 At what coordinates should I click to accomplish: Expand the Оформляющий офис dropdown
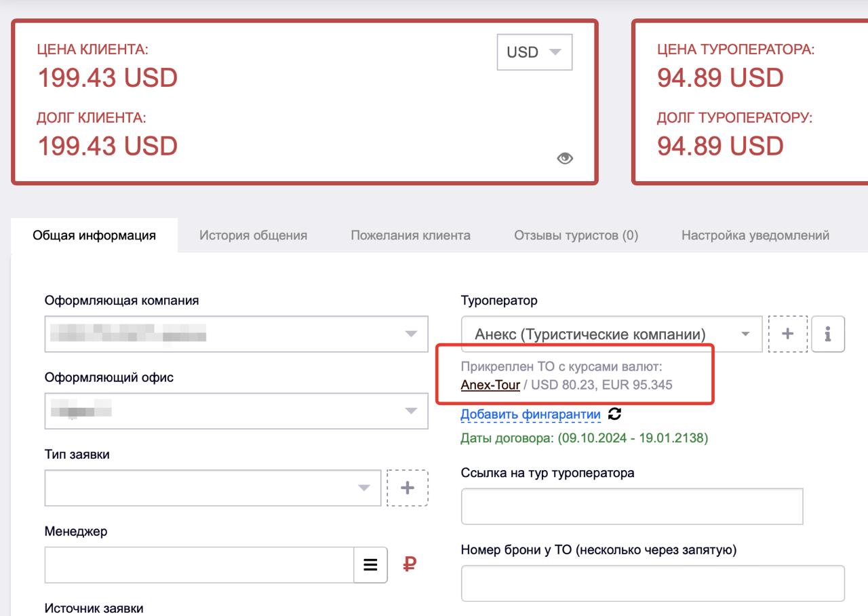[236, 410]
